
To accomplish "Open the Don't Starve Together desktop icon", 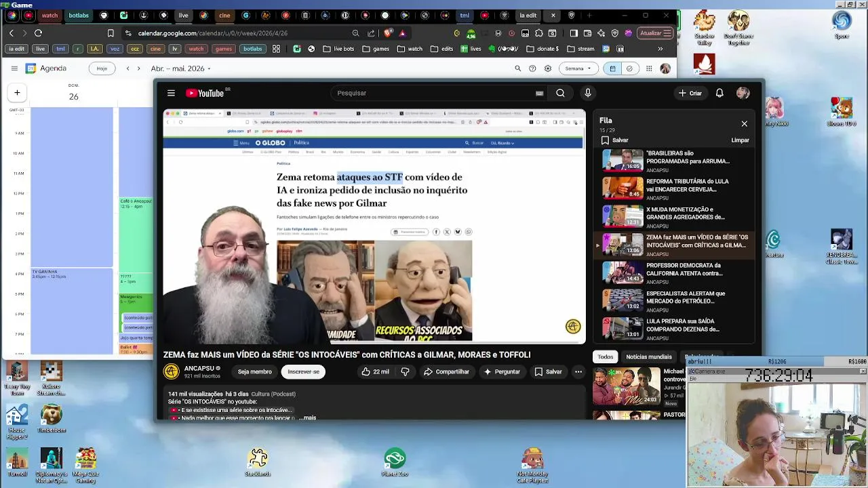I will 737,27.
